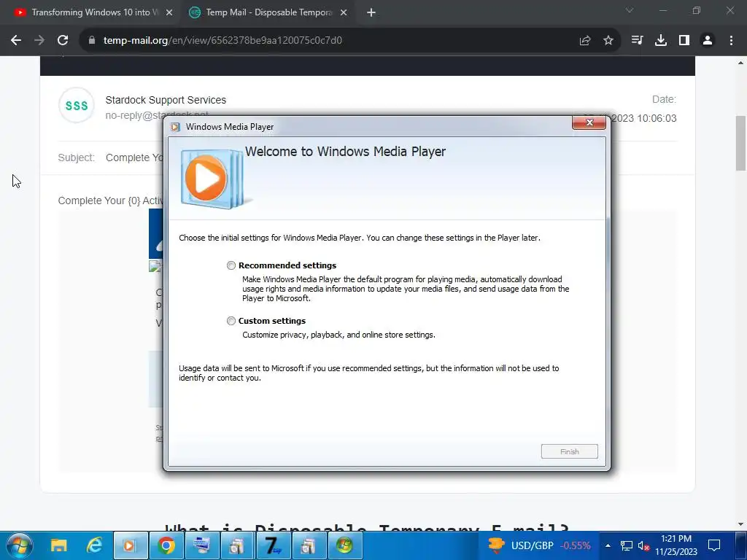Open Chrome three-dot menu
The height and width of the screenshot is (560, 747).
click(731, 40)
